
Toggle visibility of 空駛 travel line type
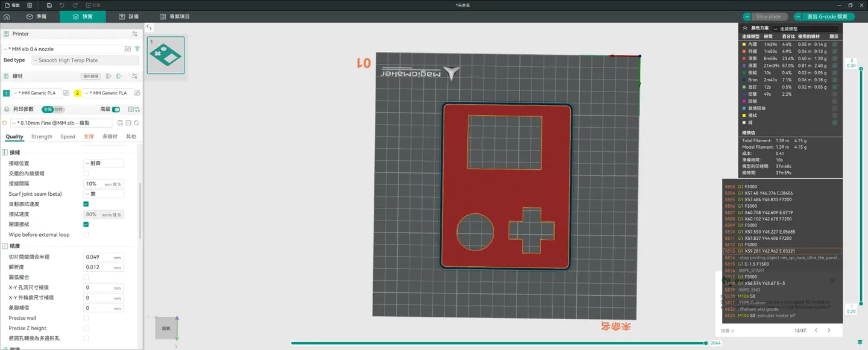click(x=835, y=94)
